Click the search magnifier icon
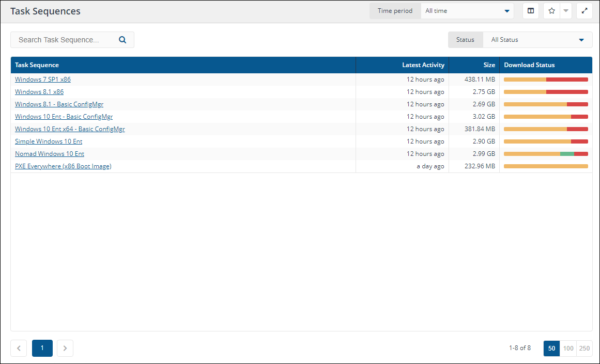Screen dimensions: 600x364 click(122, 40)
